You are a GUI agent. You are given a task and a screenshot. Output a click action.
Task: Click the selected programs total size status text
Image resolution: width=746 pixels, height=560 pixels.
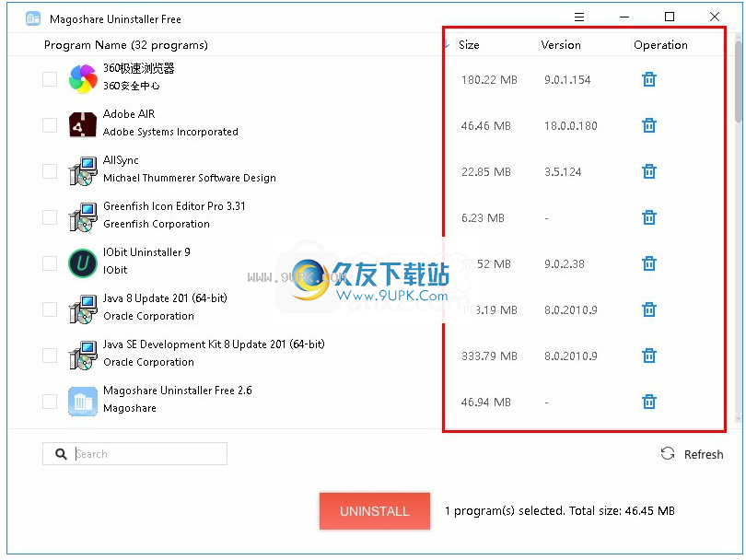(560, 511)
